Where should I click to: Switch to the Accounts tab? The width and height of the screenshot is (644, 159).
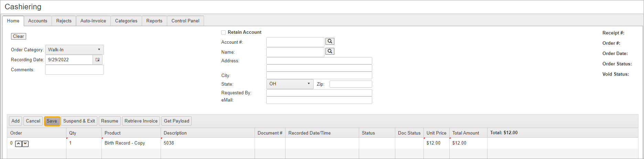tap(37, 21)
